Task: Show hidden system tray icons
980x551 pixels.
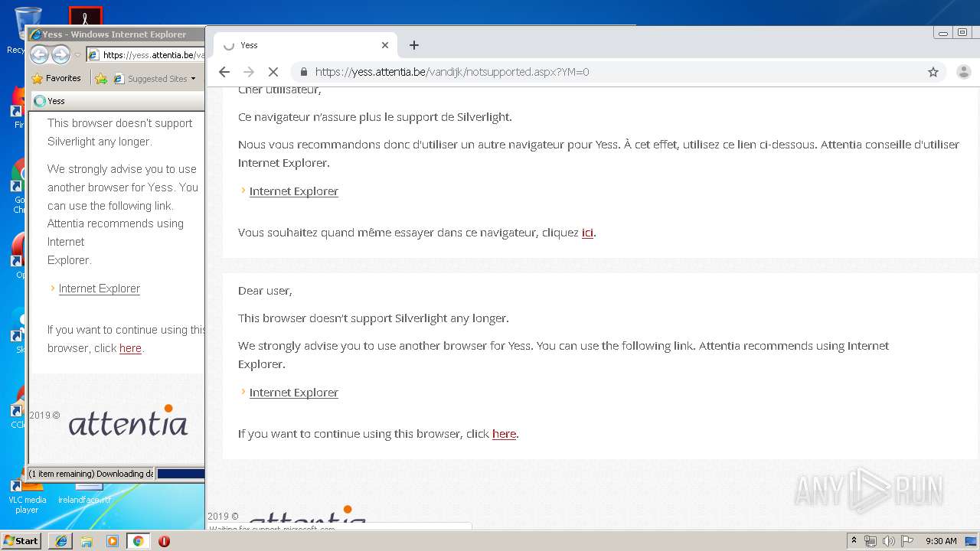Action: coord(854,541)
